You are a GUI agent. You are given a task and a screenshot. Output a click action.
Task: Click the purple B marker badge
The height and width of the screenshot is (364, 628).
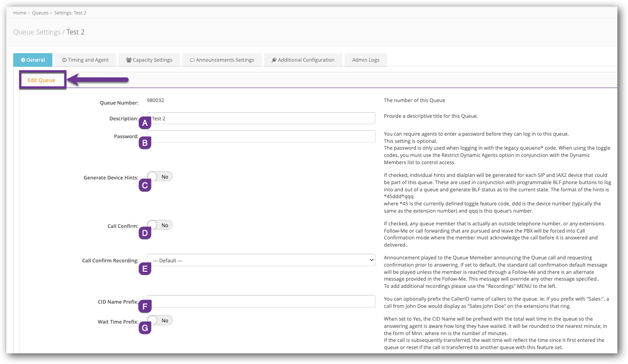tap(145, 143)
